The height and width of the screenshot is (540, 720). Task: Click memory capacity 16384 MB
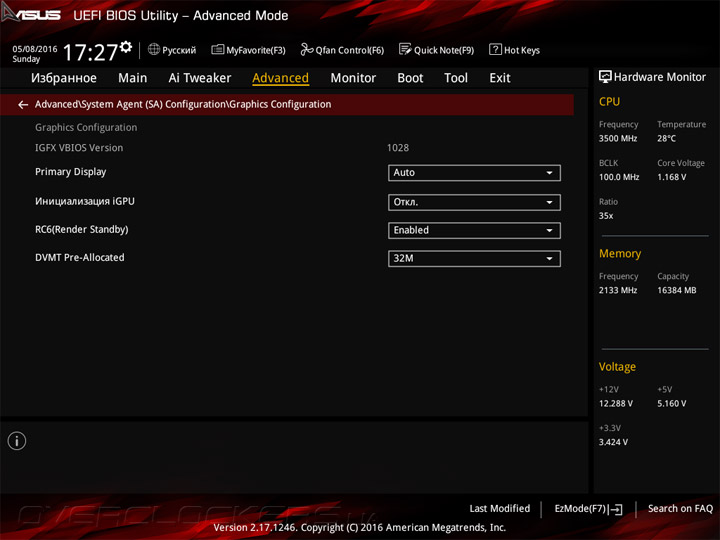tap(677, 290)
